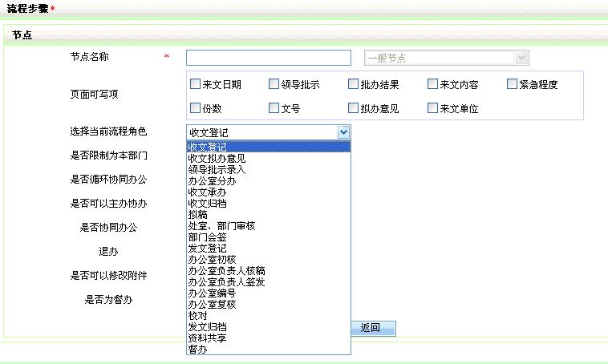Choose 办公室编号 in the list
The image size is (608, 364).
[x=269, y=293]
